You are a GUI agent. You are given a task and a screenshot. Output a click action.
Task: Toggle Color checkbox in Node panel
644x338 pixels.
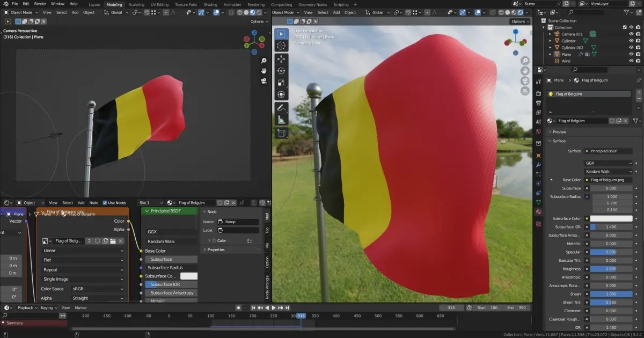pos(213,241)
